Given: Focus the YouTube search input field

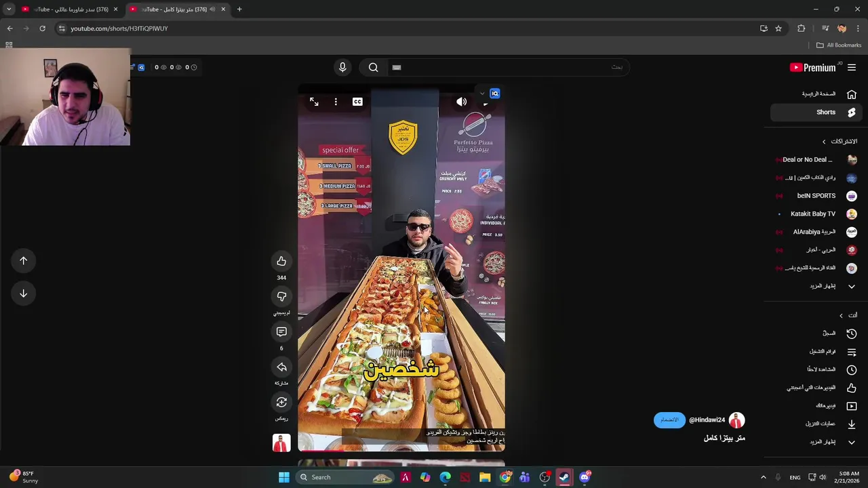Looking at the screenshot, I should point(509,67).
